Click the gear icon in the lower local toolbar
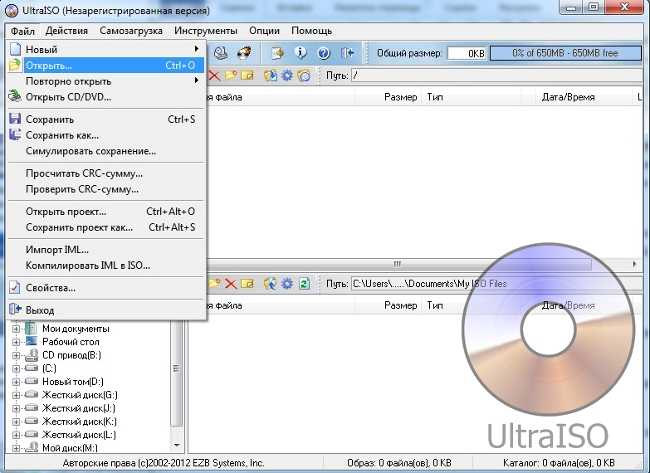Screen dimensions: 650x473 pyautogui.click(x=287, y=284)
